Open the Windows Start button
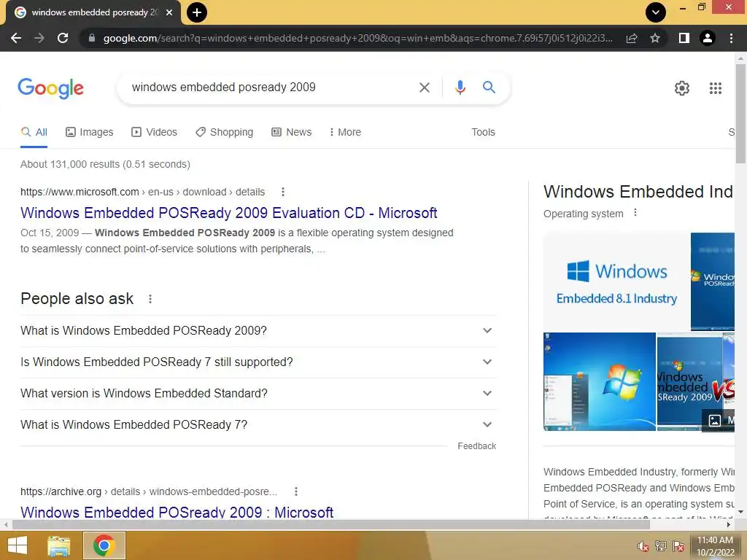 click(18, 545)
